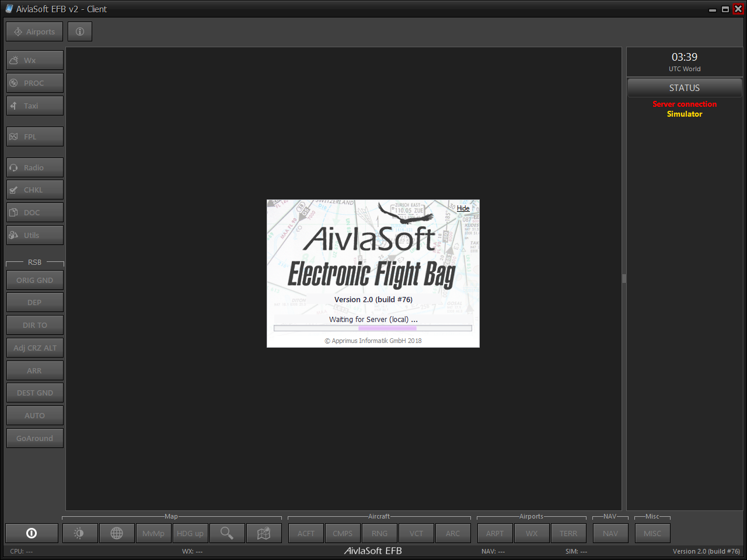Click the CPU status bar entry
The width and height of the screenshot is (747, 560).
click(x=22, y=551)
